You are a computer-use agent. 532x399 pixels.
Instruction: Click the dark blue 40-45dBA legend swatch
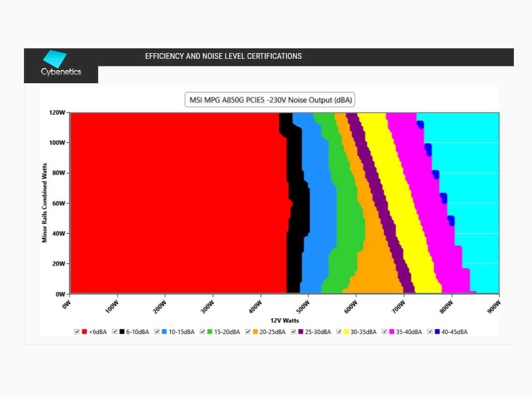437,332
